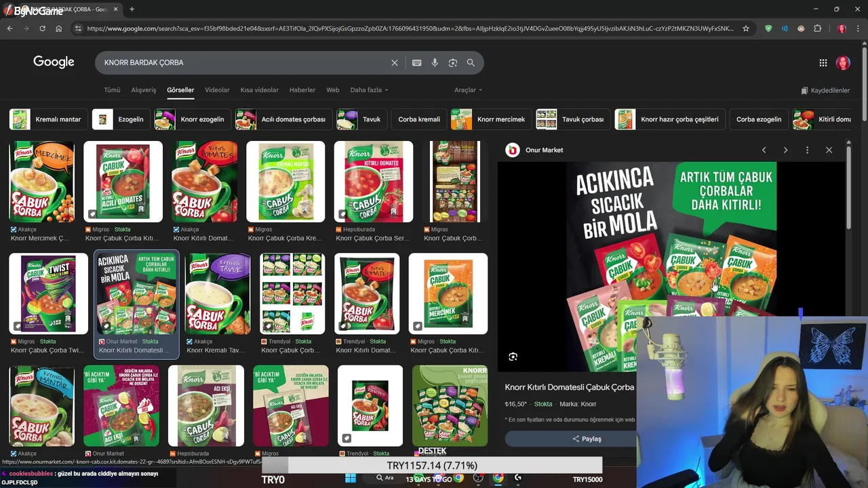The width and height of the screenshot is (868, 488).
Task: Search inside the preview image with the Lens icon
Action: point(513,357)
